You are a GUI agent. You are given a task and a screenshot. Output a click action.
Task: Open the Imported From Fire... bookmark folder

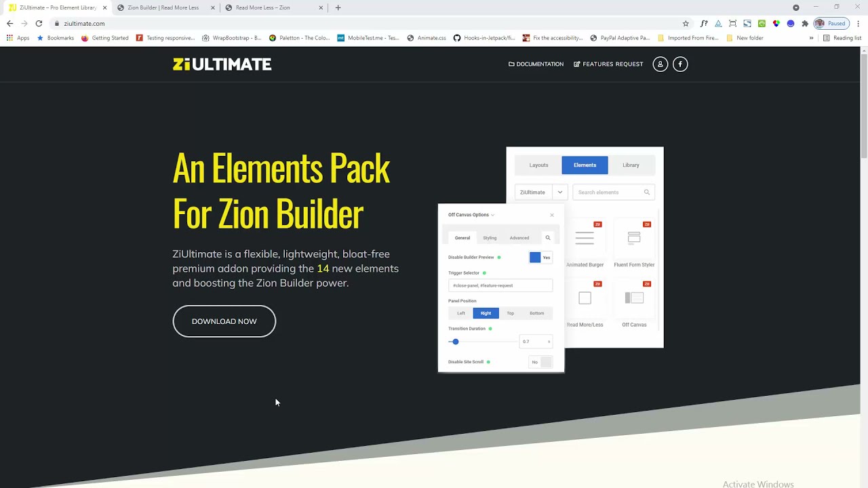coord(688,38)
